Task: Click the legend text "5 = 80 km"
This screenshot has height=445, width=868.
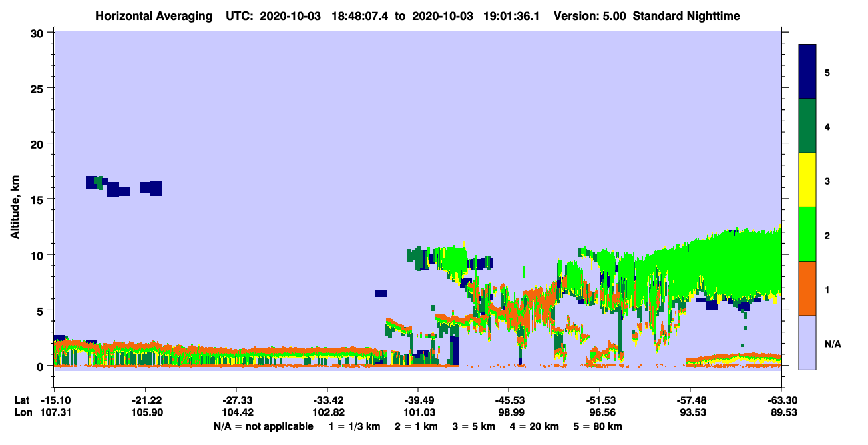Action: click(598, 426)
